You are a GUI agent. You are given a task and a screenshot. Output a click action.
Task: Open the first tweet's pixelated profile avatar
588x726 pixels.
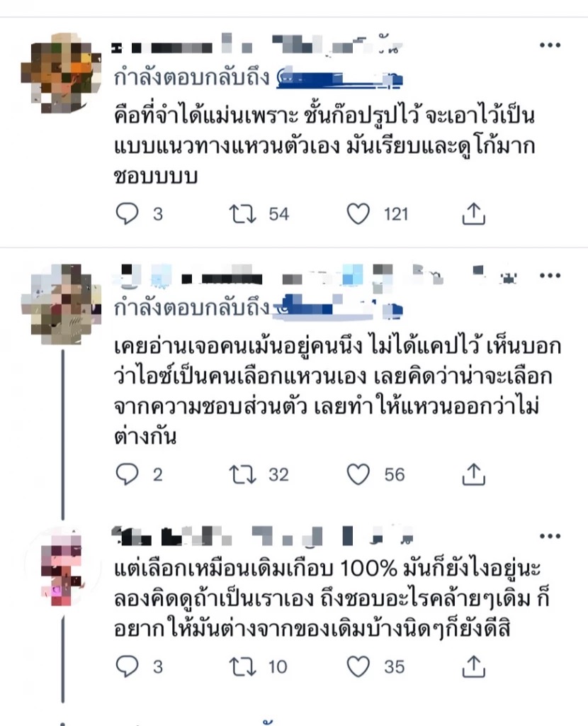pos(61,73)
